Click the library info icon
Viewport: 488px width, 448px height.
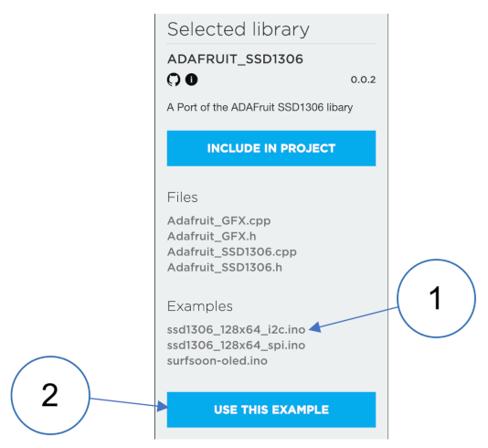coord(191,80)
